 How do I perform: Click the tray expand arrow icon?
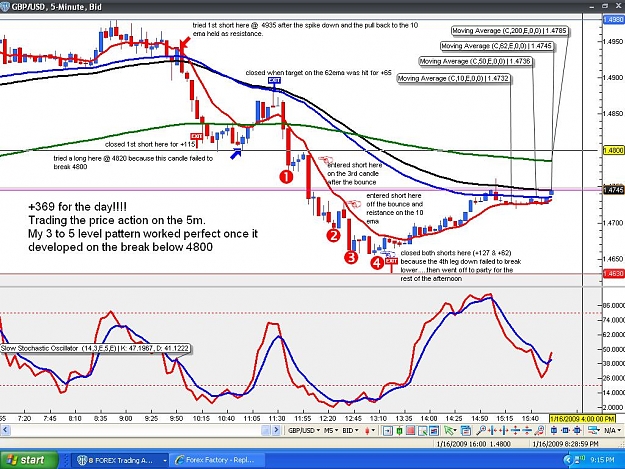[x=568, y=460]
